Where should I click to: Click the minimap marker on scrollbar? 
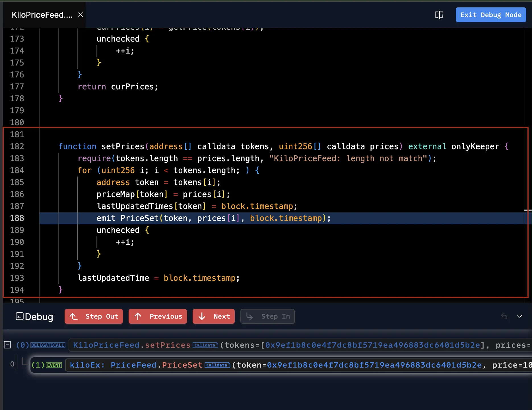point(527,210)
